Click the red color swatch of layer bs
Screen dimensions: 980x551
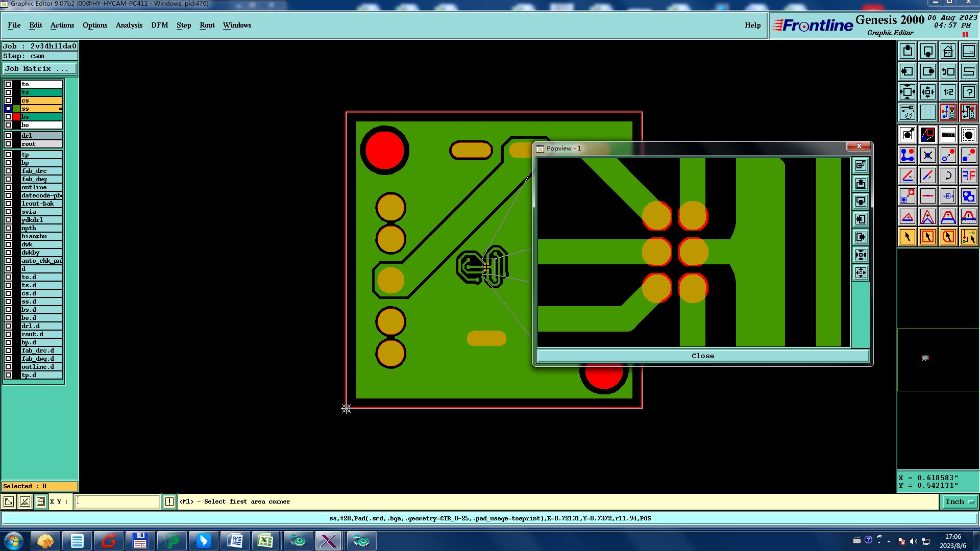16,117
